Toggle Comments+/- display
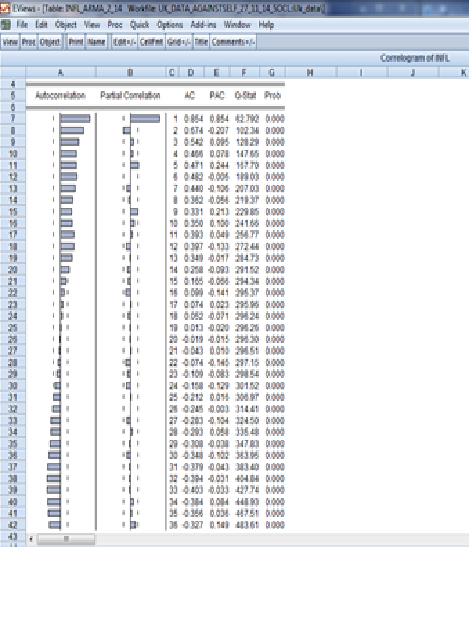469x637 pixels. click(233, 42)
